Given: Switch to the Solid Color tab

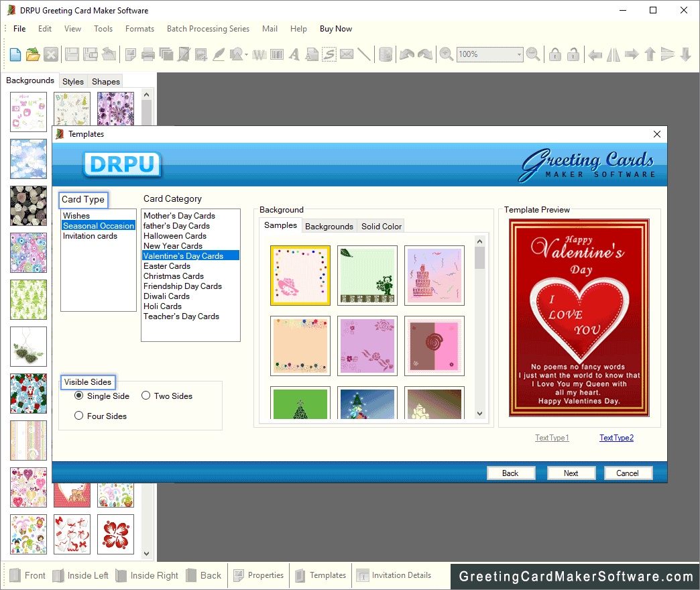Looking at the screenshot, I should pos(382,227).
